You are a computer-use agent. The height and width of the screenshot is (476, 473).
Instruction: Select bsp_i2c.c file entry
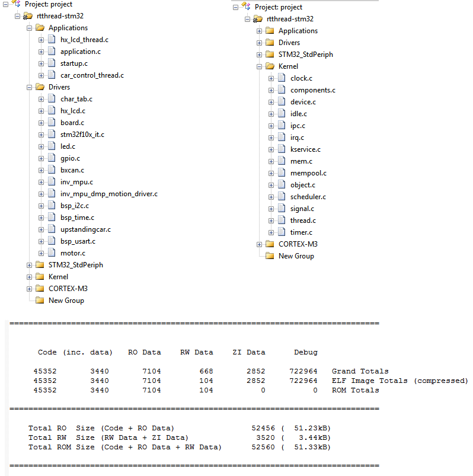click(75, 206)
